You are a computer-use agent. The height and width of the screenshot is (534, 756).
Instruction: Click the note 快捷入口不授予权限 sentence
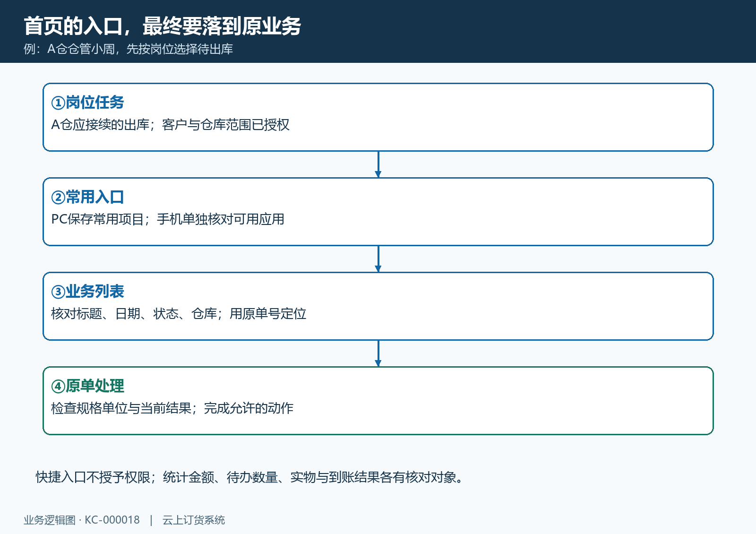(250, 477)
